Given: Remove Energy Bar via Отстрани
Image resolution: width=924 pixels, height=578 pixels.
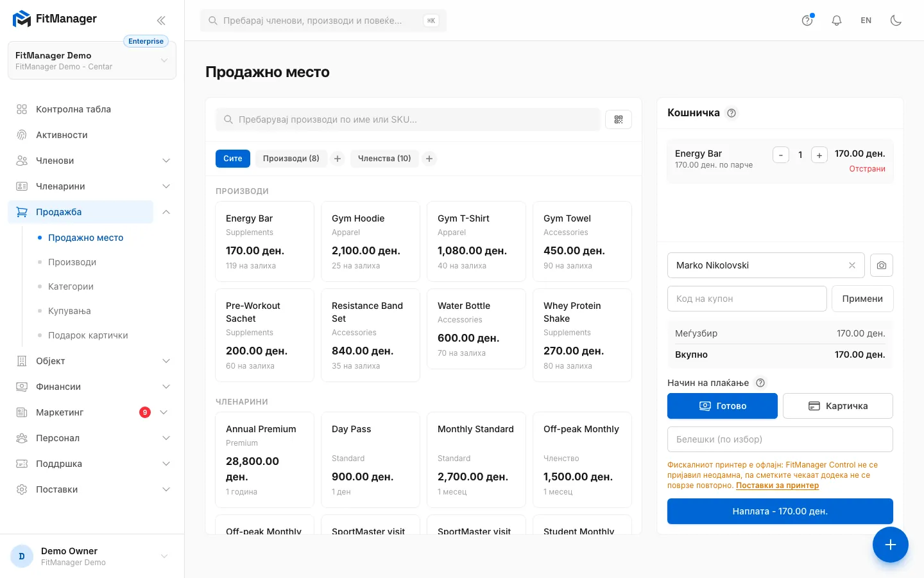Looking at the screenshot, I should pos(868,169).
